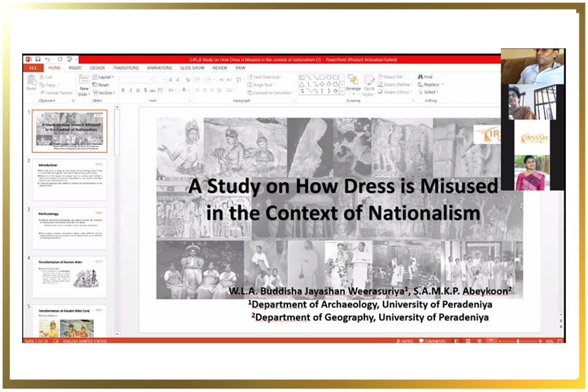Open Quick Styles gallery
This screenshot has height=392, width=588.
click(368, 85)
